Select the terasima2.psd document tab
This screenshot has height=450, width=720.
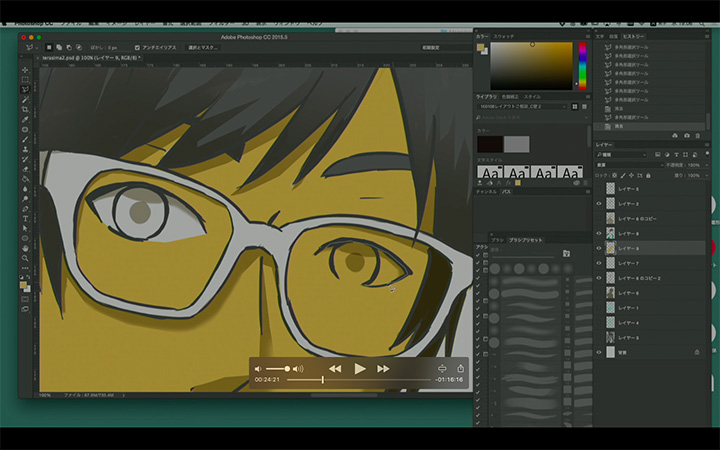[91, 58]
